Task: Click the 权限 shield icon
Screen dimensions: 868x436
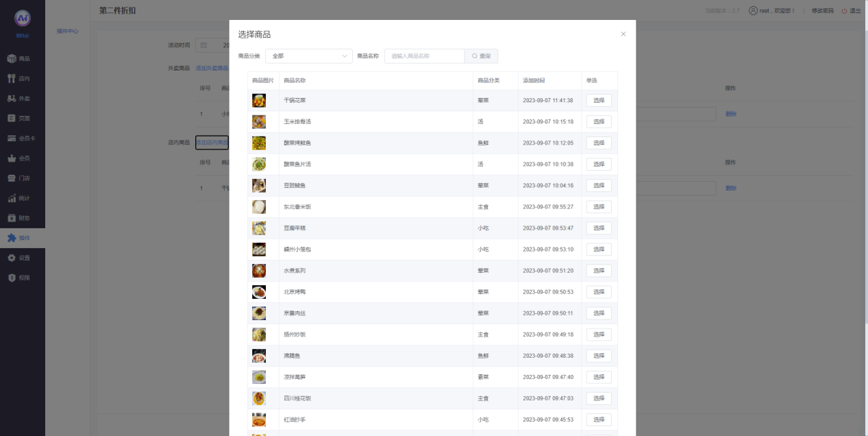Action: 12,278
